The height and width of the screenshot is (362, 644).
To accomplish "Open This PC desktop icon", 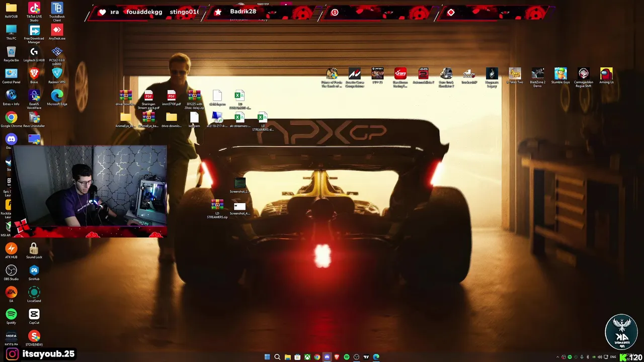I will 11,32.
